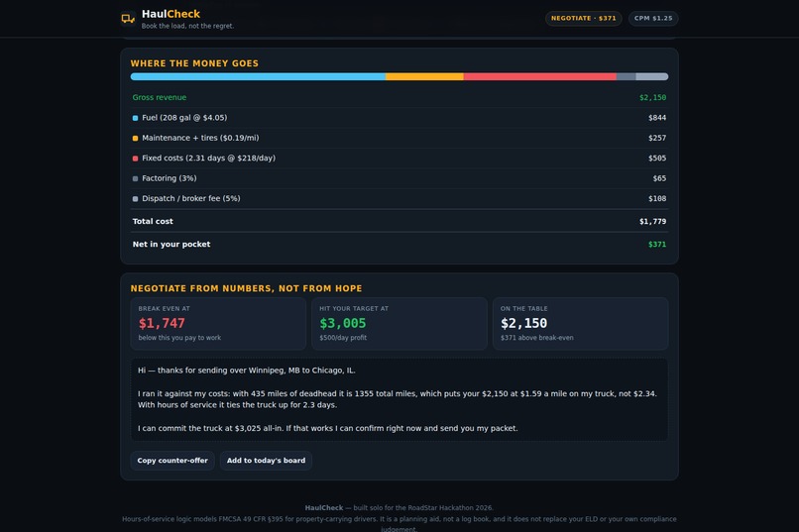
Task: Click the blue swatch beside Fuel
Action: 135,118
